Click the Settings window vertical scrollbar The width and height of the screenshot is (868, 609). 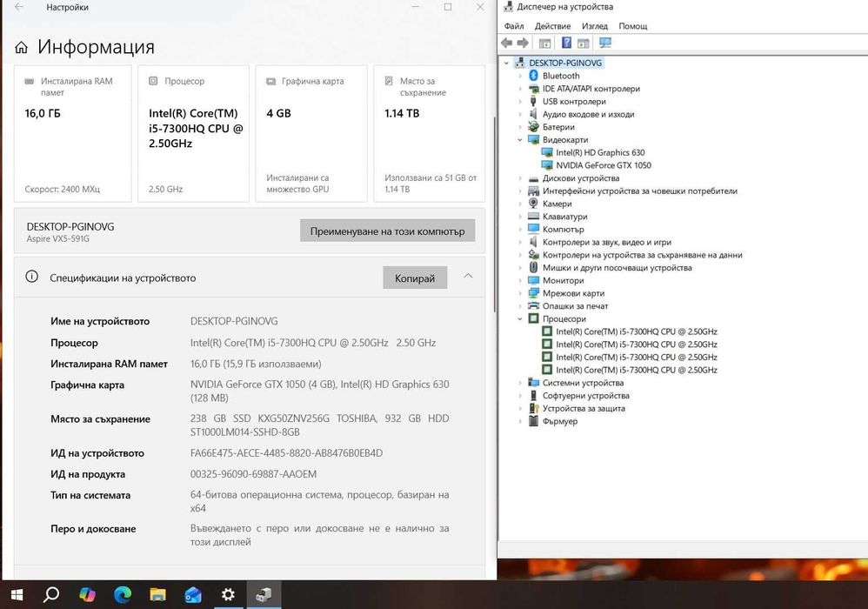click(494, 215)
